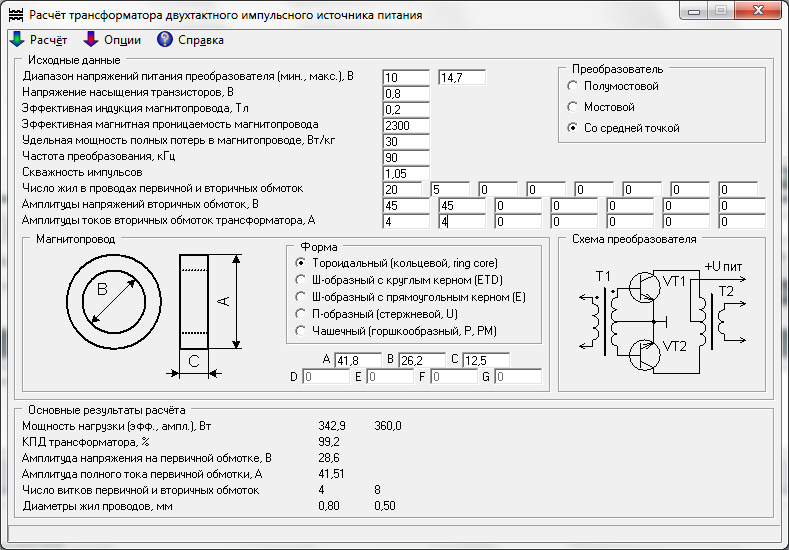Click disabled dimension F field

click(x=454, y=376)
